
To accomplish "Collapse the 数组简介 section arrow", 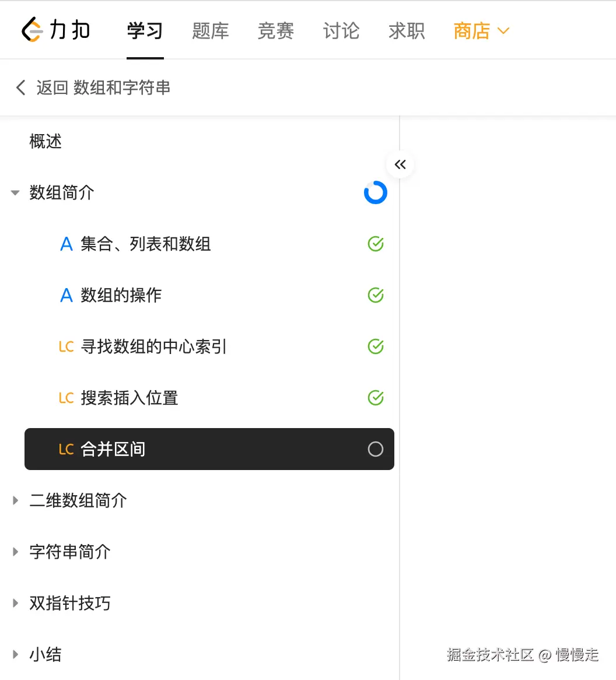I will coord(15,193).
